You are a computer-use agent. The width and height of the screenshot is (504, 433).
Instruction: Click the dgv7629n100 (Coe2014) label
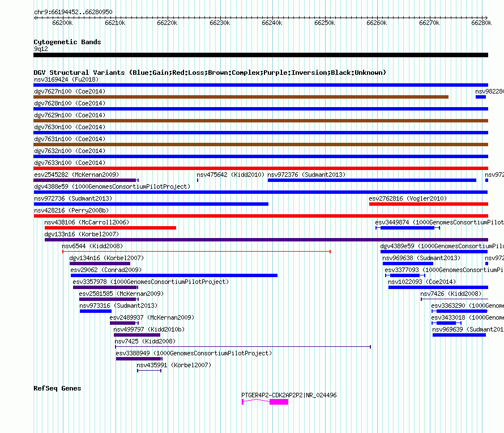pos(70,115)
